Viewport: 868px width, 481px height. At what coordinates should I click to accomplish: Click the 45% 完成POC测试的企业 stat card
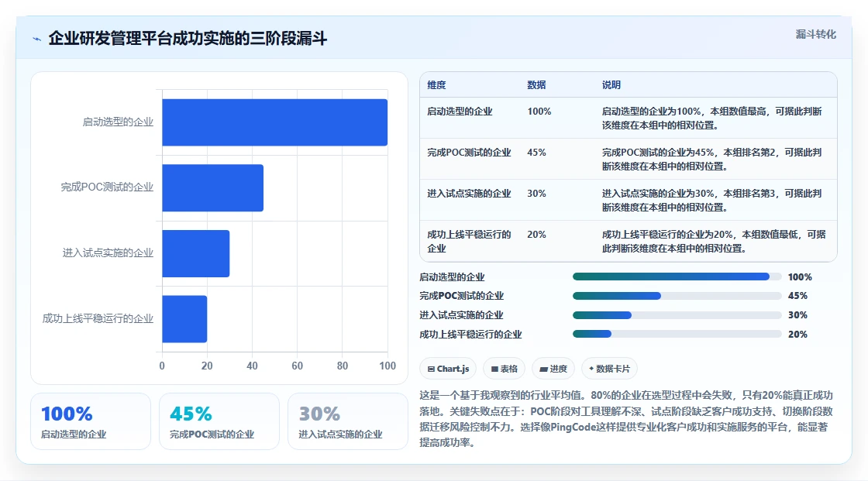[219, 421]
